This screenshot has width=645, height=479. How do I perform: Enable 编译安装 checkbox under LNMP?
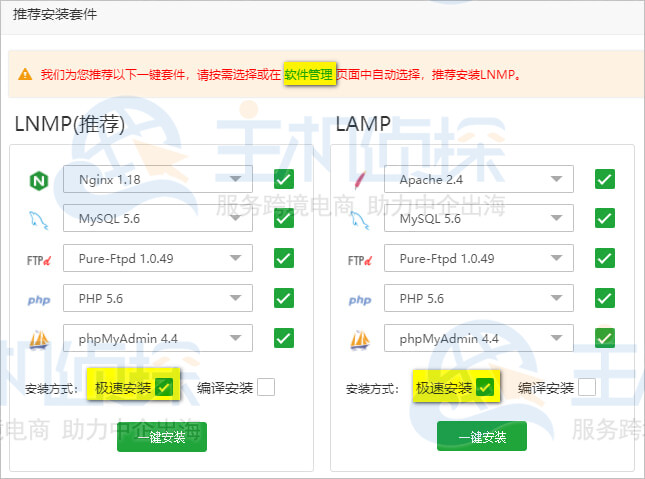point(266,387)
